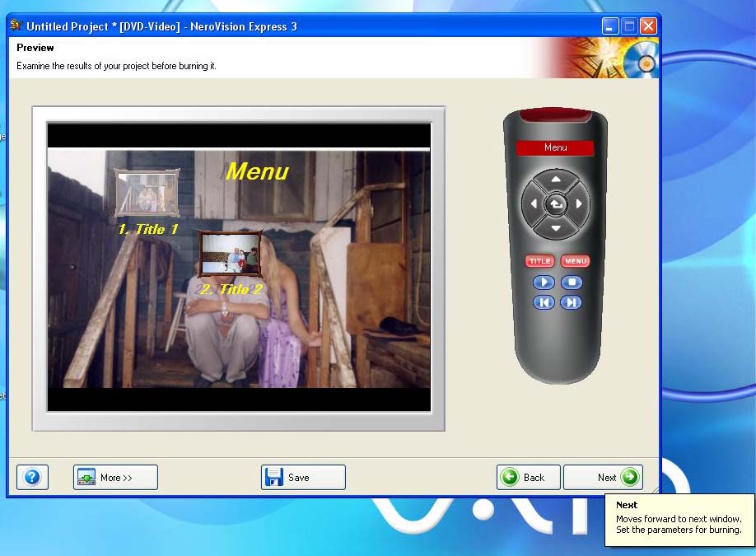Go back with the Back button

pos(529,478)
